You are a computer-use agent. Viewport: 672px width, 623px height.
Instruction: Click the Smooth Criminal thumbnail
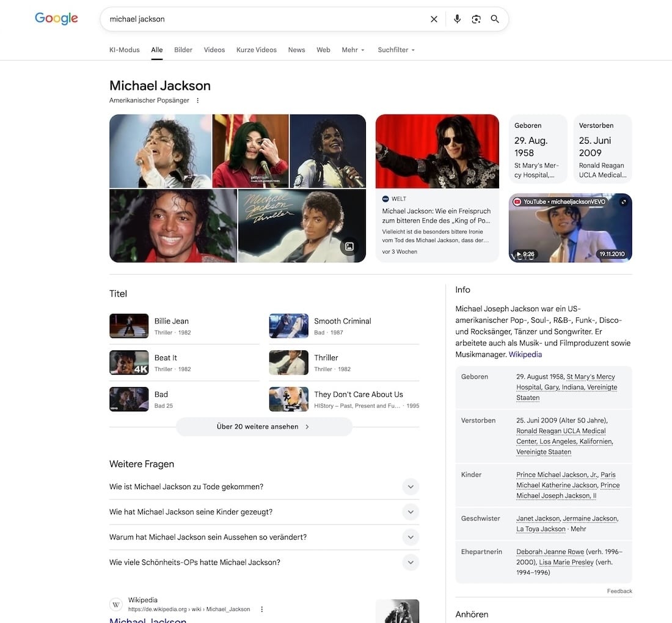tap(288, 326)
